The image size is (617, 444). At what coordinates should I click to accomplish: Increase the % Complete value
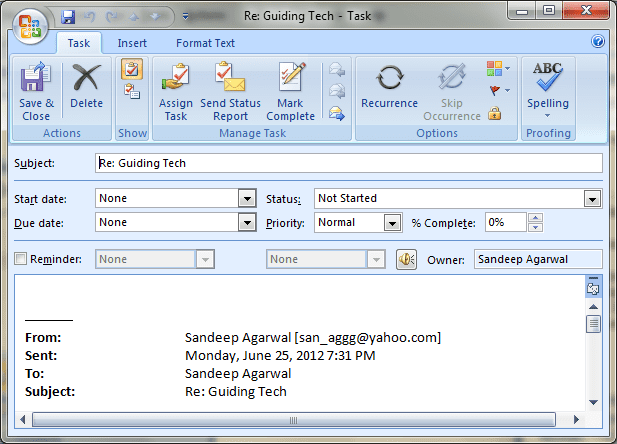535,218
